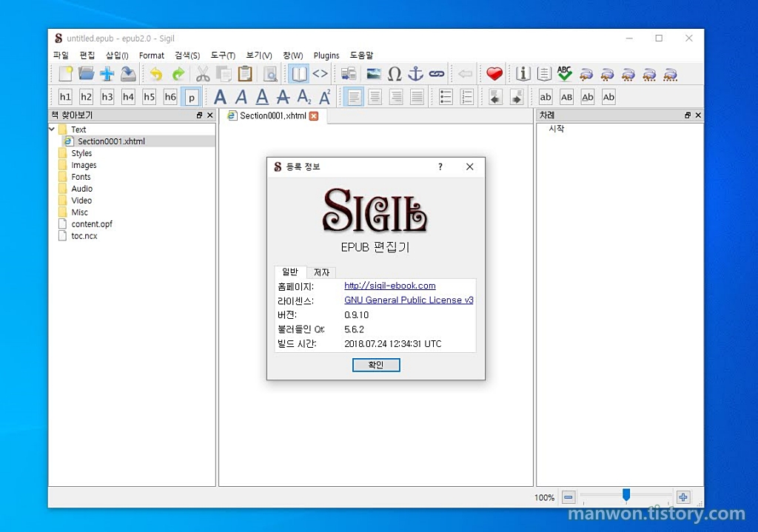This screenshot has width=758, height=532.
Task: Select Section0001.xhtml in Book Browser
Action: [x=111, y=141]
